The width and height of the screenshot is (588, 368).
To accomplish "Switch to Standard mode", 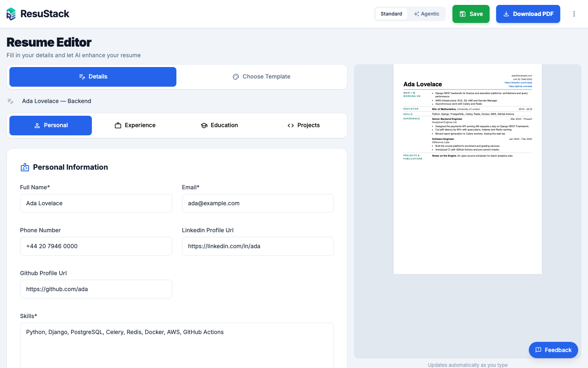I will point(391,14).
